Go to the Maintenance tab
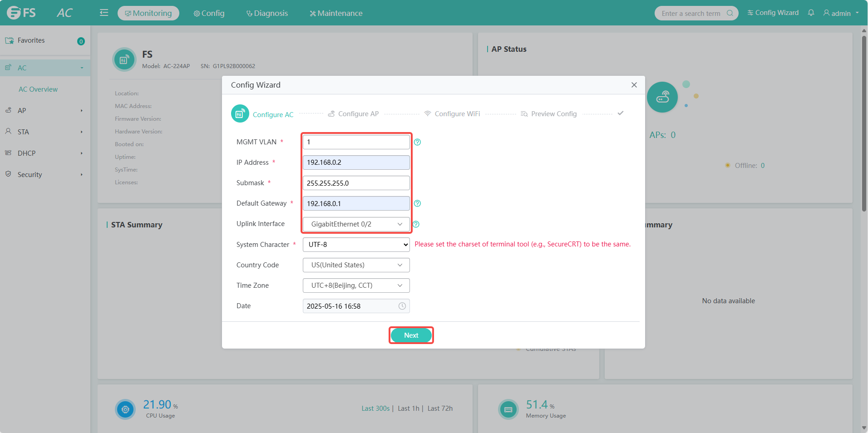 click(x=336, y=13)
